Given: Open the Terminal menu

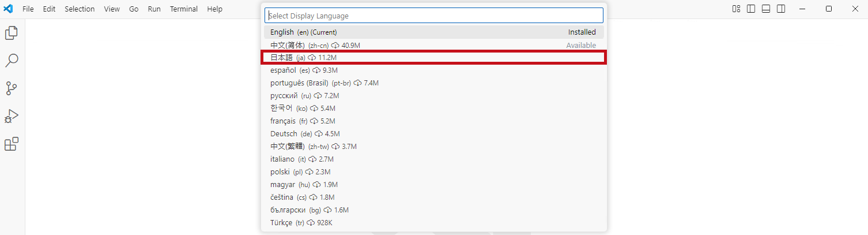Looking at the screenshot, I should 184,9.
